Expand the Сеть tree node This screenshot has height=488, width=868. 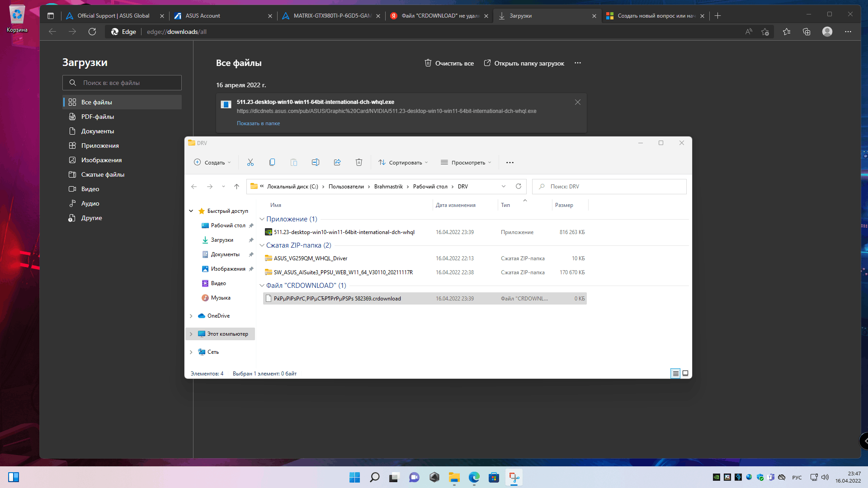[x=191, y=352]
